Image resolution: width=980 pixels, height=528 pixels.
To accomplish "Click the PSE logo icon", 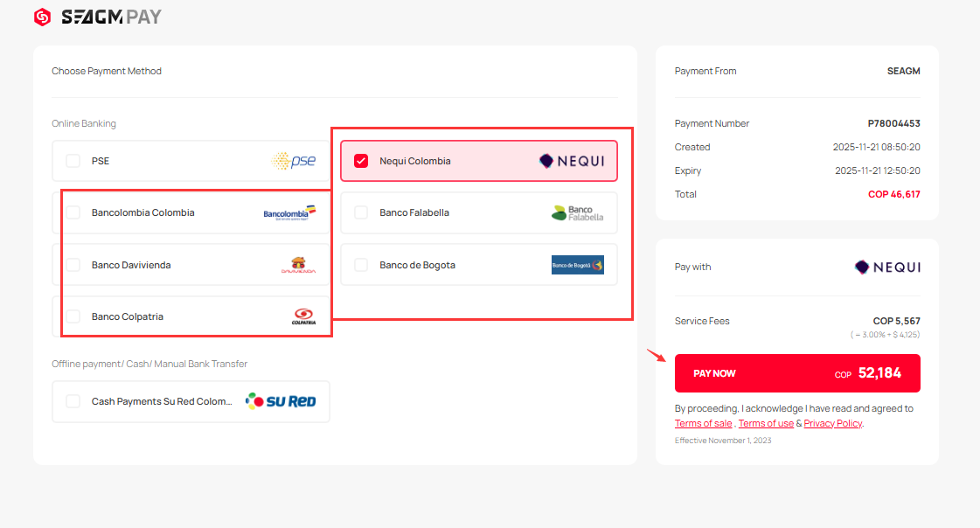I will 293,161.
